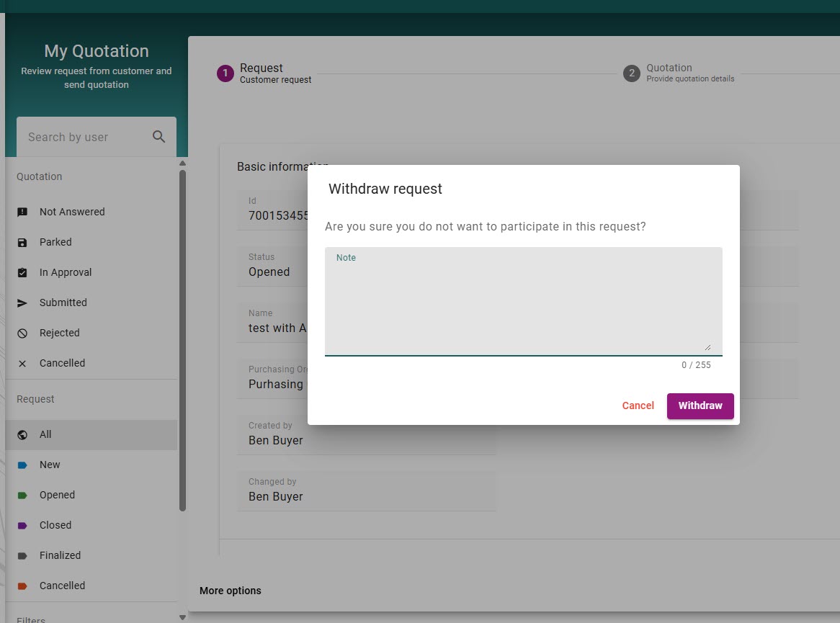Open More options section
The width and height of the screenshot is (840, 623).
pos(231,591)
